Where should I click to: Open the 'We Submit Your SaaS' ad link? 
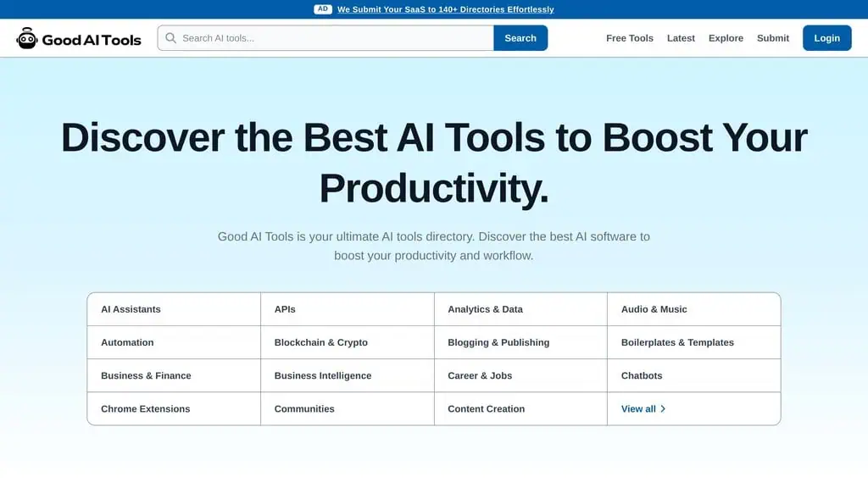[446, 9]
